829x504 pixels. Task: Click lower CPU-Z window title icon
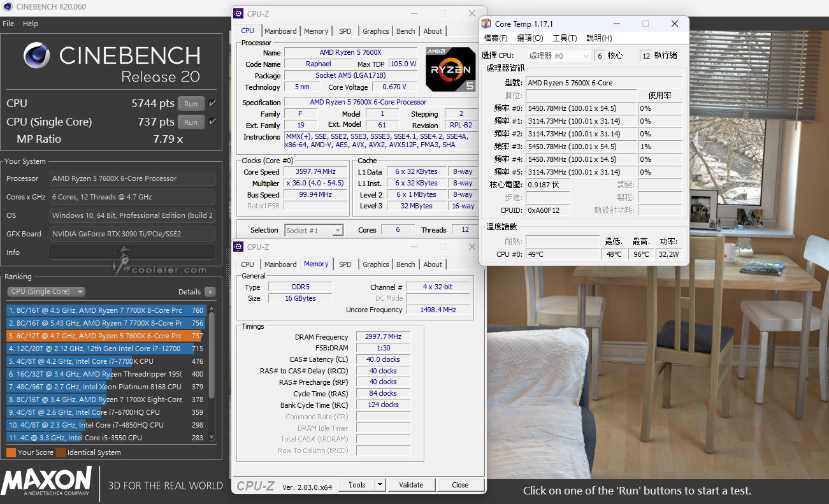pyautogui.click(x=238, y=247)
